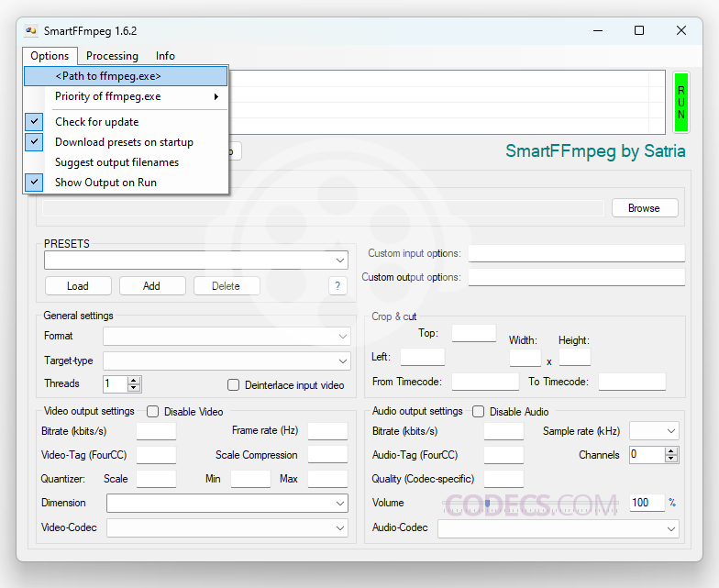Open the Format dropdown

343,336
